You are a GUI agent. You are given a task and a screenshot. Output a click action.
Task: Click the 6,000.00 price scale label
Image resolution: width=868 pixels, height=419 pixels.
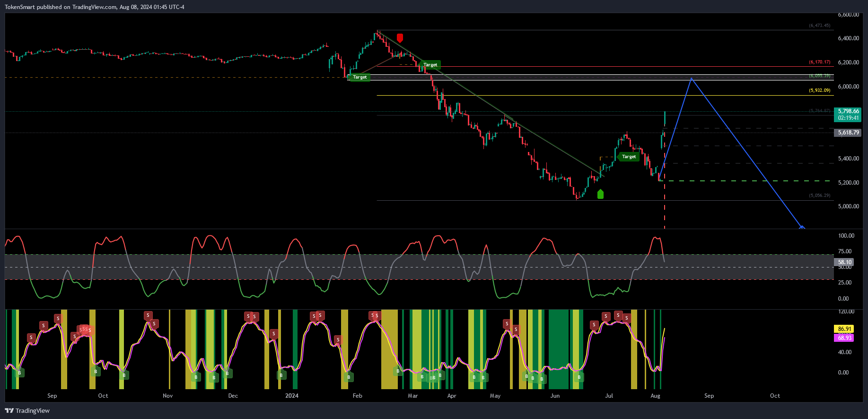pos(848,87)
